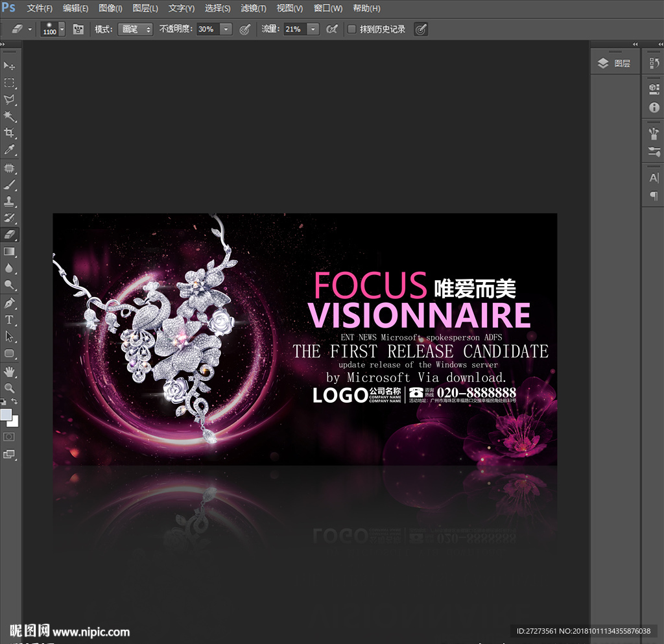
Task: Select the Eyedropper tool
Action: coord(9,149)
